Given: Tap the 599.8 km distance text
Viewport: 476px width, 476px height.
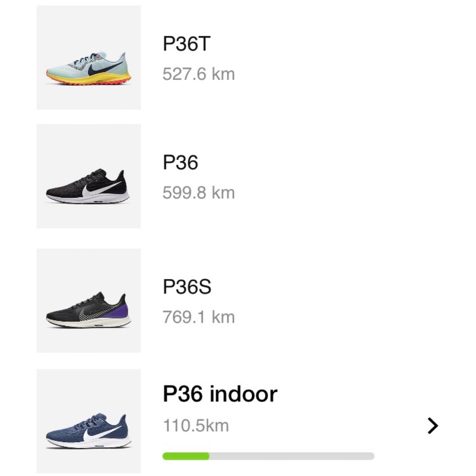Looking at the screenshot, I should click(x=198, y=193).
